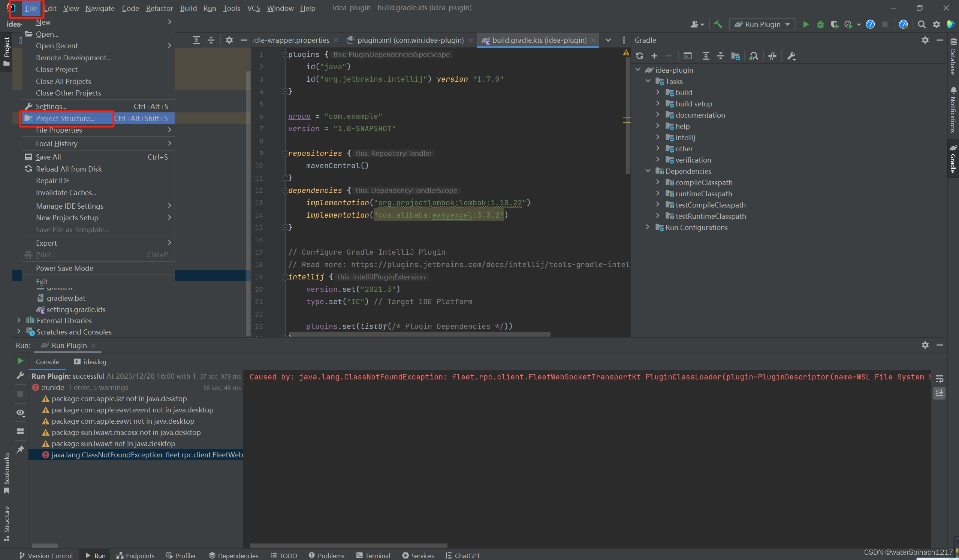
Task: Open Search Everywhere magnifier icon
Action: pyautogui.click(x=921, y=24)
